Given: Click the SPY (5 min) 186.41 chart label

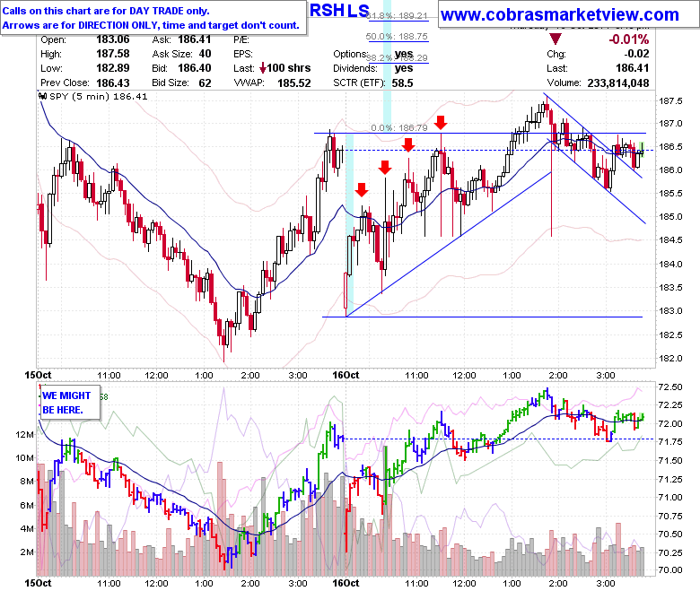Looking at the screenshot, I should 98,96.
